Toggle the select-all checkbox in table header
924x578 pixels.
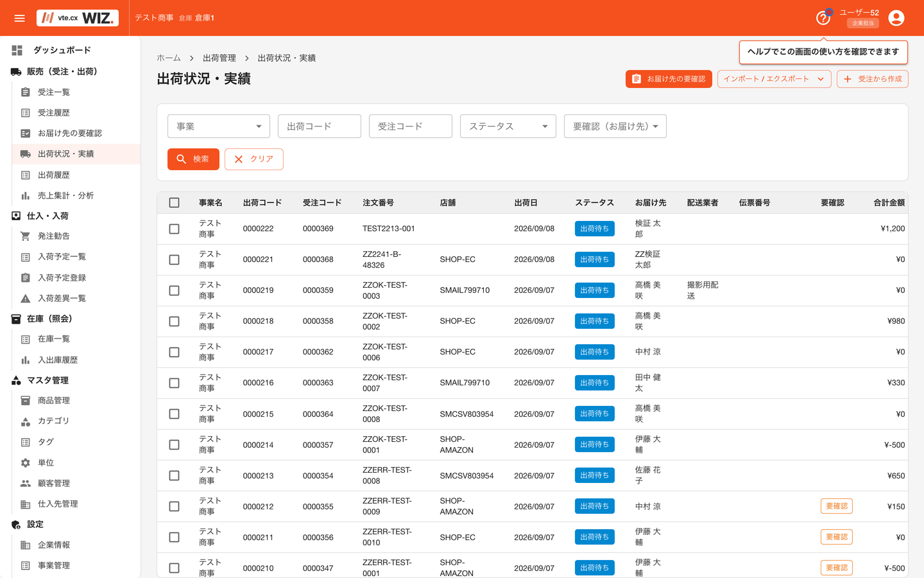pos(174,202)
